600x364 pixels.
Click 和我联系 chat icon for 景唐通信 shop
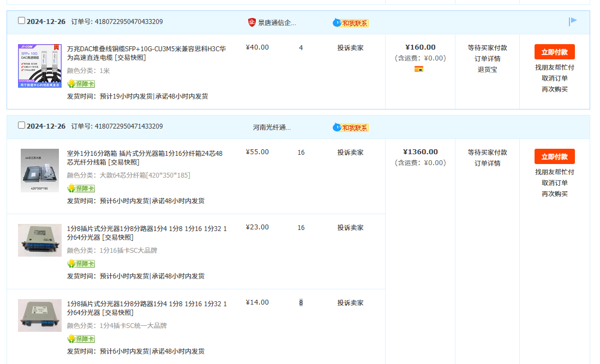351,23
